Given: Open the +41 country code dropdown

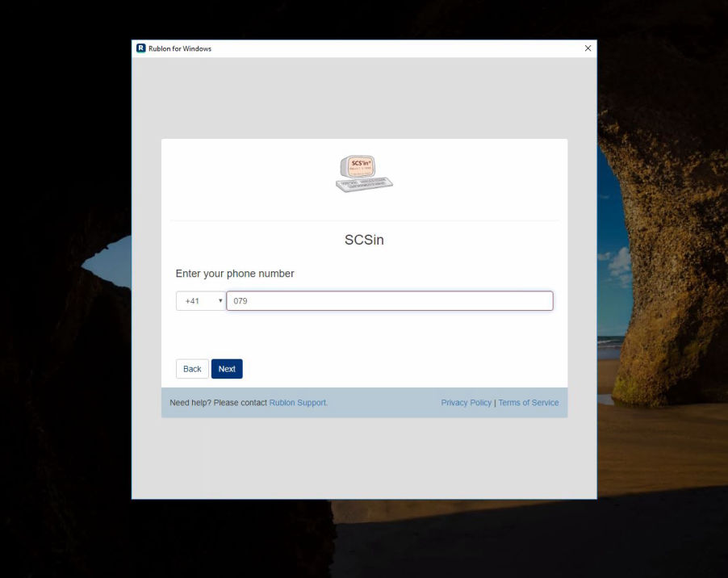Looking at the screenshot, I should (201, 301).
